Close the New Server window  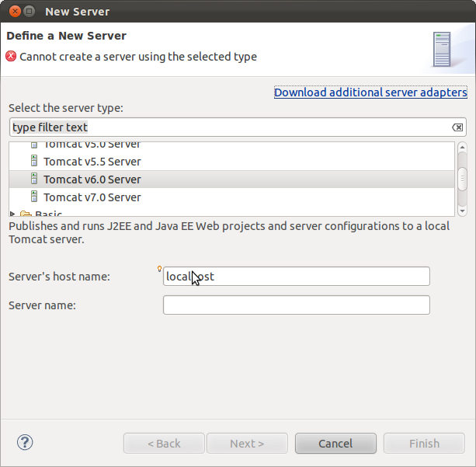click(x=15, y=12)
